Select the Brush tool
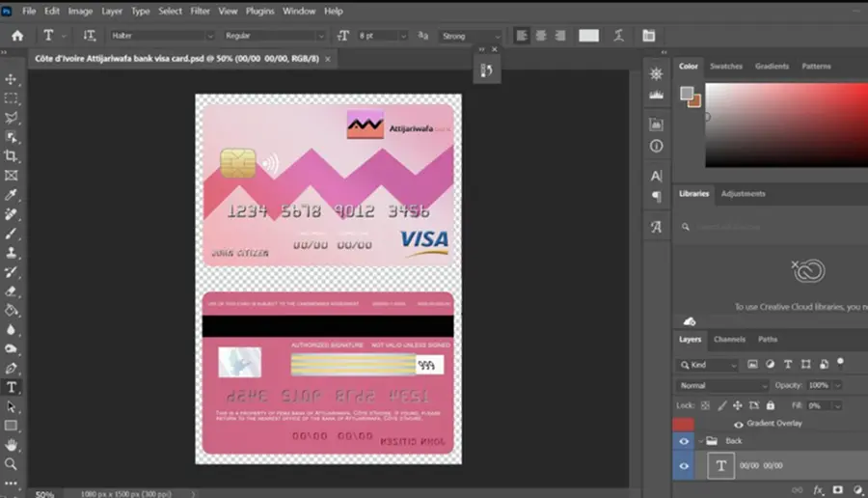This screenshot has height=498, width=868. coord(11,234)
